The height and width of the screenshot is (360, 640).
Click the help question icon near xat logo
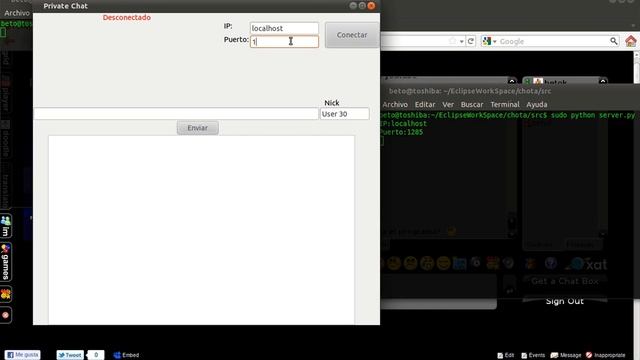551,264
